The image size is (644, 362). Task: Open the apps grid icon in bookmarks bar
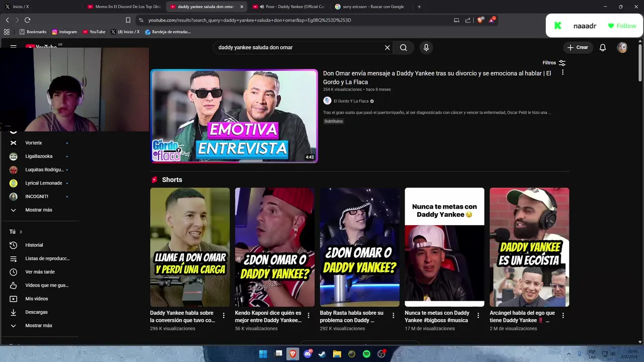tap(7, 32)
